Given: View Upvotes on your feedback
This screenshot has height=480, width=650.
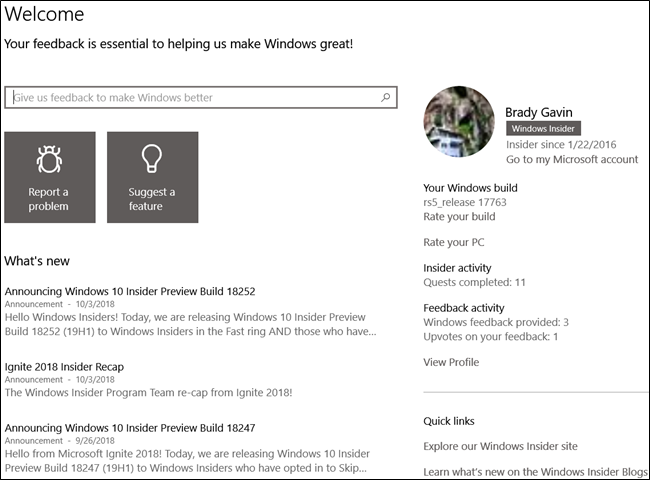Looking at the screenshot, I should (490, 337).
